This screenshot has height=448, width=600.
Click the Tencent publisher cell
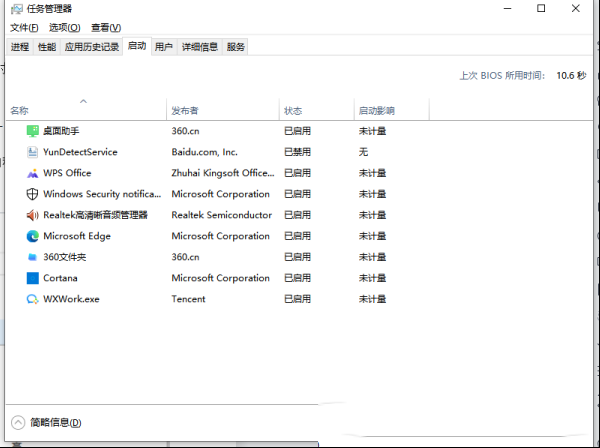(x=188, y=299)
